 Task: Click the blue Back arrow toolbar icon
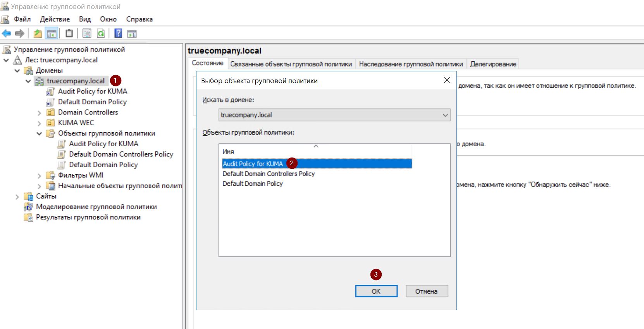[x=7, y=34]
